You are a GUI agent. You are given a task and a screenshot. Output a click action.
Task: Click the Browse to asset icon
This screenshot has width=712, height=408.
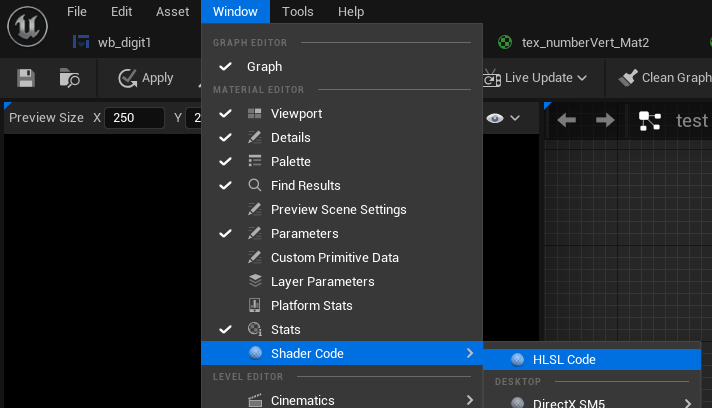pyautogui.click(x=70, y=78)
